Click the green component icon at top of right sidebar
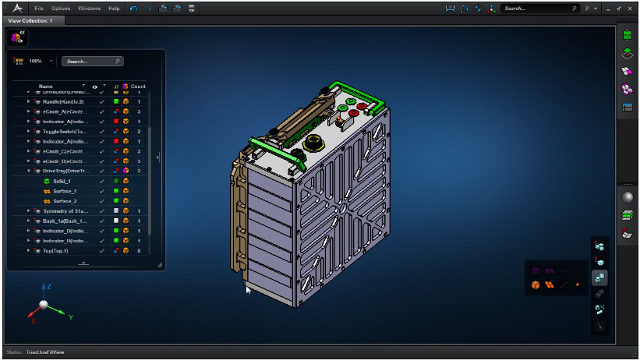 628,35
